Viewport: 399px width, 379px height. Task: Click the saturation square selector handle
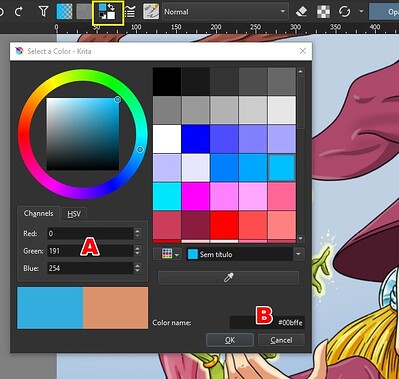coord(117,99)
